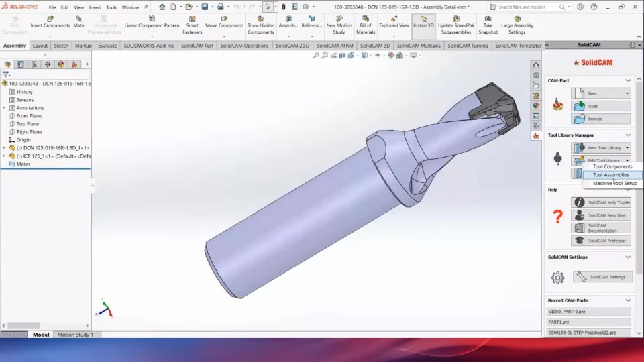
Task: Click the SolidCAM task pane tab icon
Action: [x=536, y=136]
